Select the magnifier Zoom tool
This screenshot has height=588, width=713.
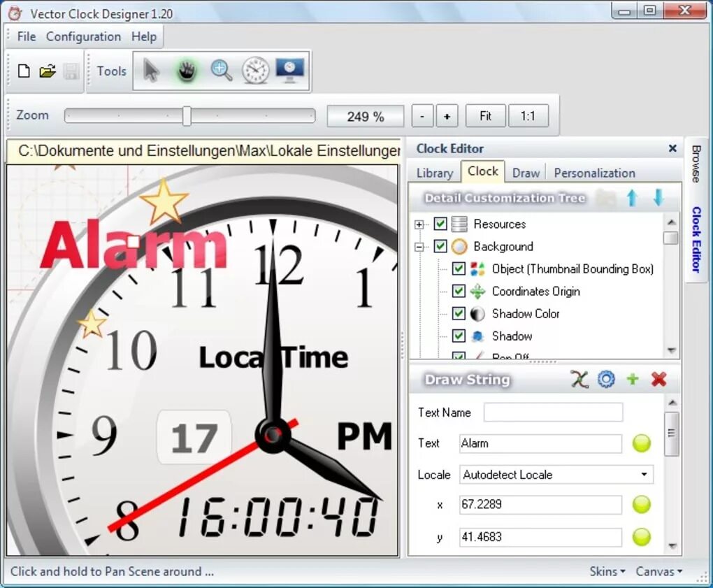[222, 71]
